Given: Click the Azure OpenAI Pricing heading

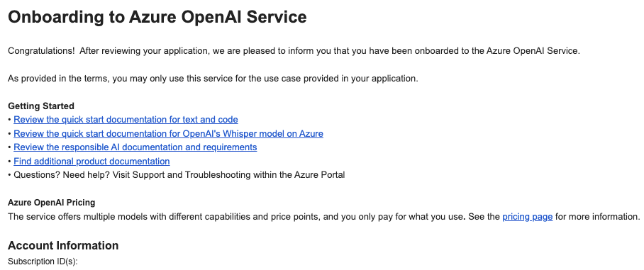Looking at the screenshot, I should coord(51,203).
